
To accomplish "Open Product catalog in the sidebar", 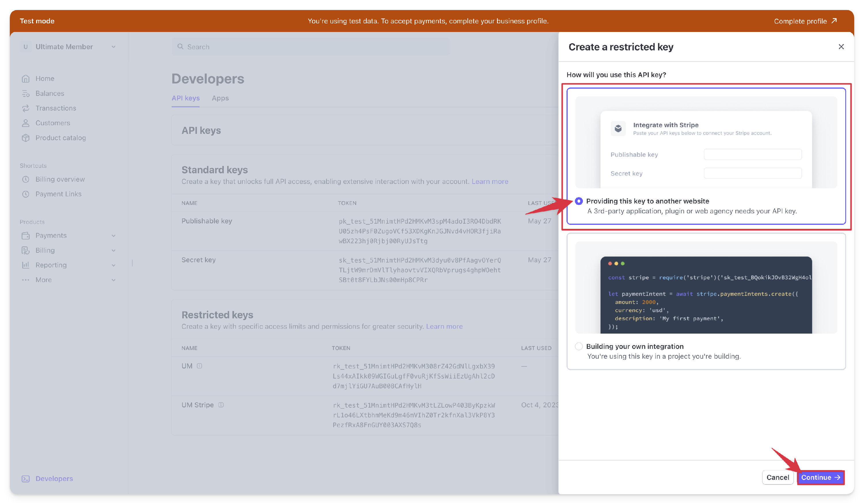I will pos(61,138).
